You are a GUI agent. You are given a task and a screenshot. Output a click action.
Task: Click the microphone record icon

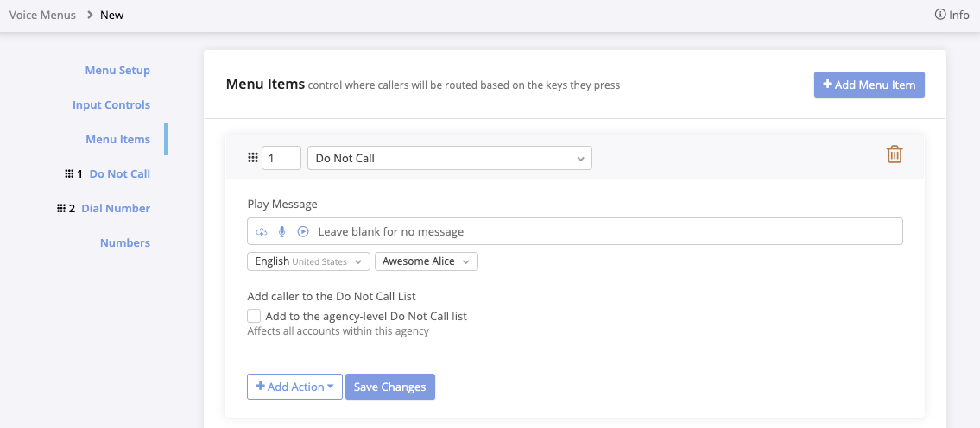281,231
